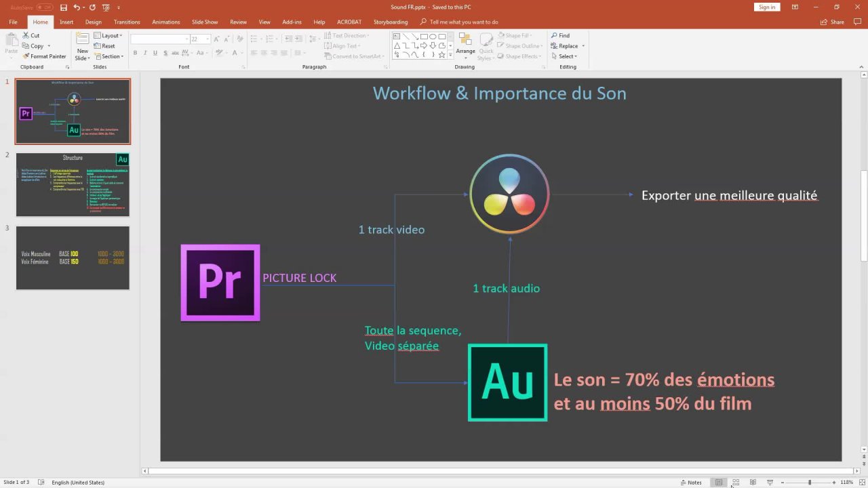Image resolution: width=868 pixels, height=488 pixels.
Task: Expand the Section dropdown
Action: coord(109,56)
